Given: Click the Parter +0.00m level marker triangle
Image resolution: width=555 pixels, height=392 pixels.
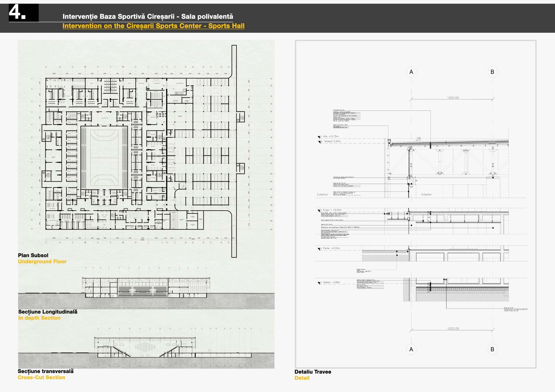Looking at the screenshot, I should (x=319, y=249).
